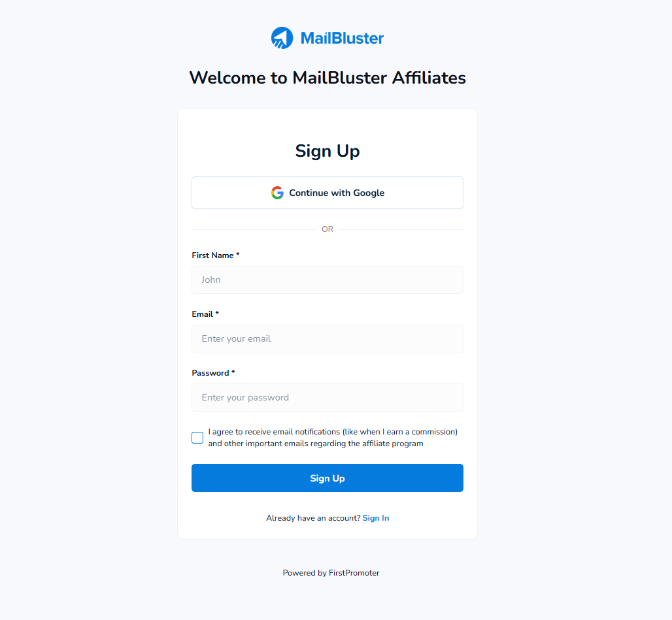Click the Welcome to MailBluster Affiliates heading
The image size is (672, 620).
pos(328,78)
